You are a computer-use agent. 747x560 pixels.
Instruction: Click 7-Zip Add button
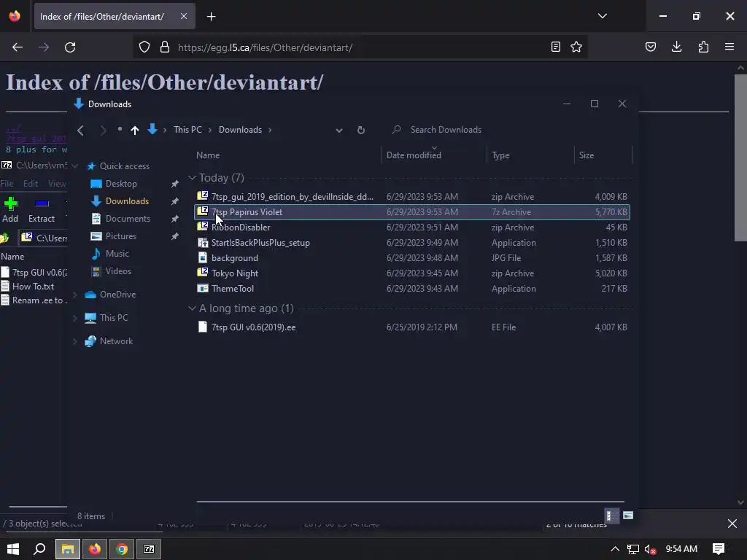point(10,210)
